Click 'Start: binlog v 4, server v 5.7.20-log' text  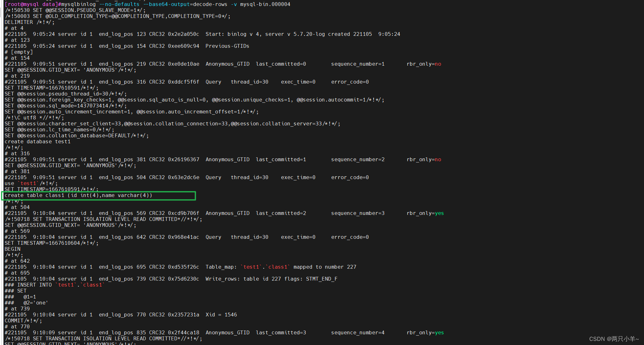(x=265, y=34)
